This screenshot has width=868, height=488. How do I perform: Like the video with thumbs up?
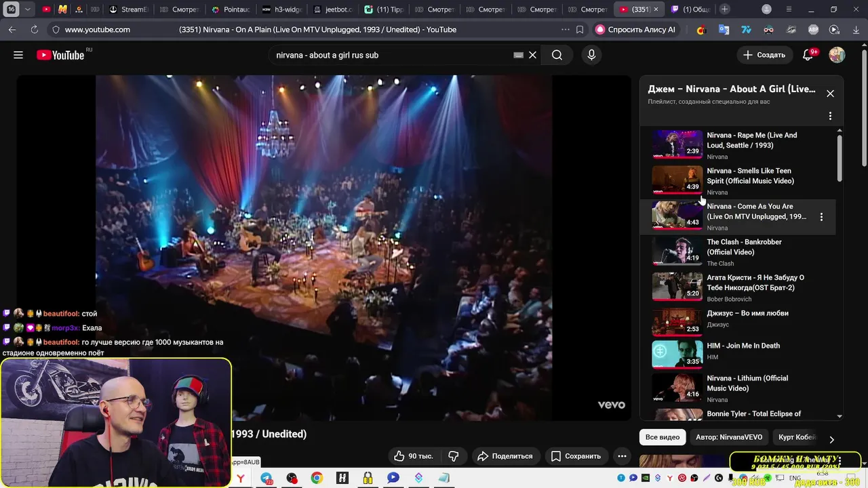413,456
